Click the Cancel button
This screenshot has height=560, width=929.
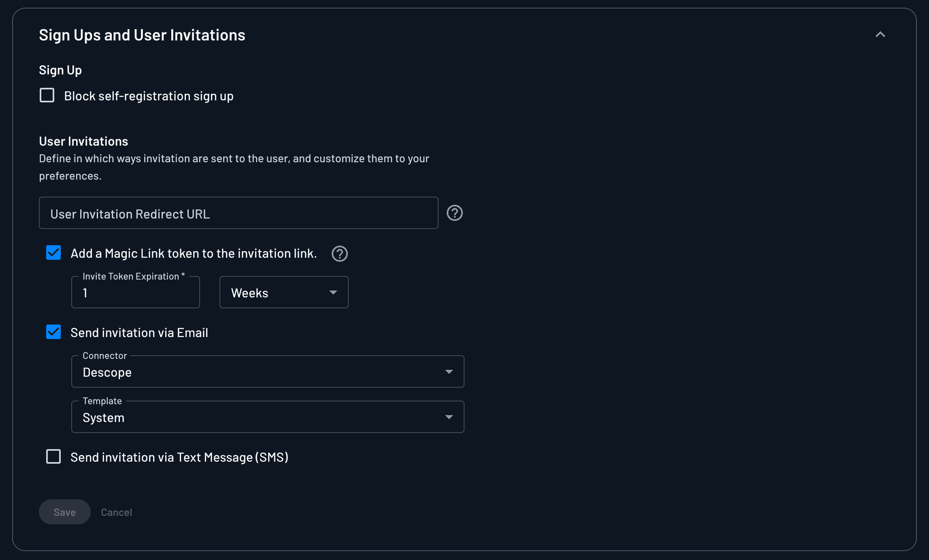point(117,512)
